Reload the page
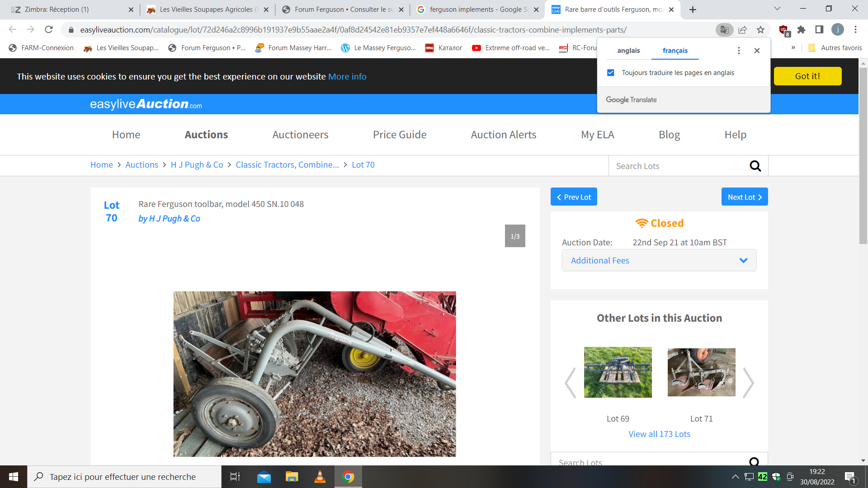The image size is (868, 488). pyautogui.click(x=49, y=30)
